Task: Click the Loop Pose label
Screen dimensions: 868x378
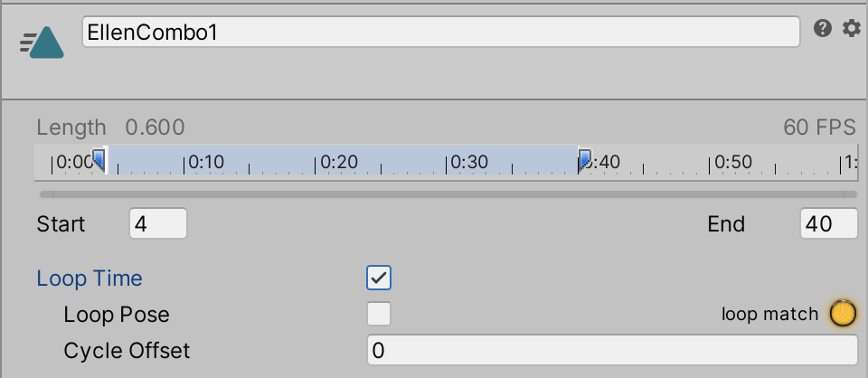Action: [117, 315]
